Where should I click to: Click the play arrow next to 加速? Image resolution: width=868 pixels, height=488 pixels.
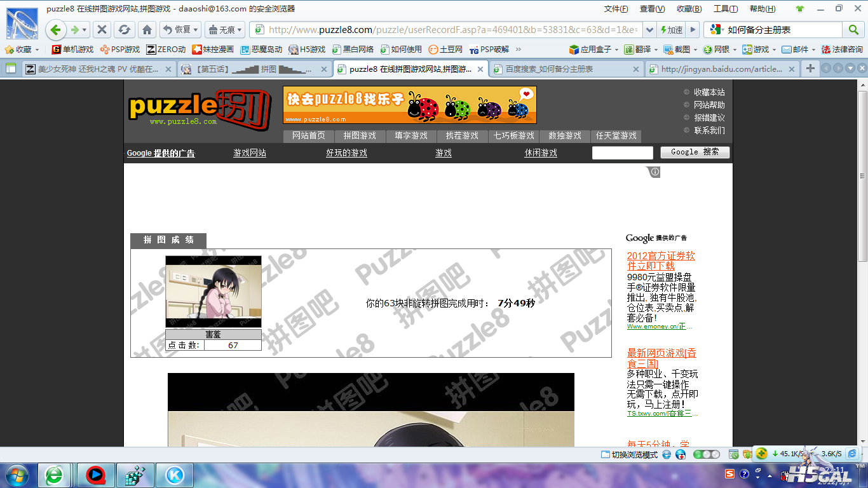pos(693,30)
